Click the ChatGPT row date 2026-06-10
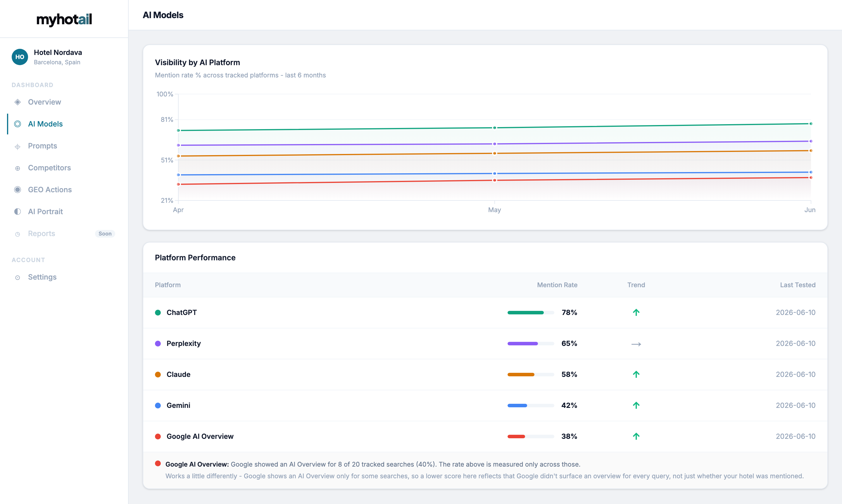Screen dimensions: 842x504 click(796, 312)
